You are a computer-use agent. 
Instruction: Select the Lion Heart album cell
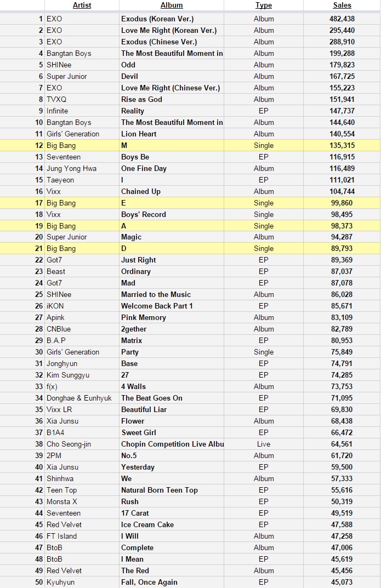coord(172,134)
